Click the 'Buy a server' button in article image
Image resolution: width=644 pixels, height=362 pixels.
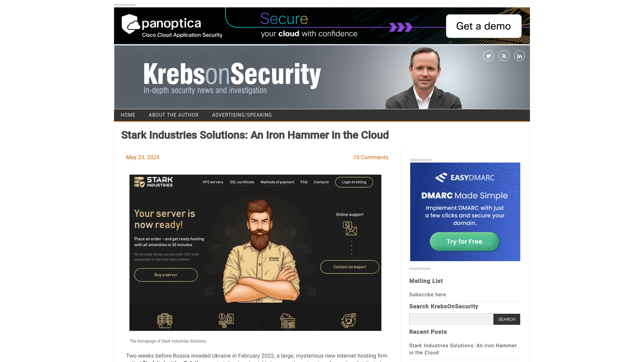point(165,275)
